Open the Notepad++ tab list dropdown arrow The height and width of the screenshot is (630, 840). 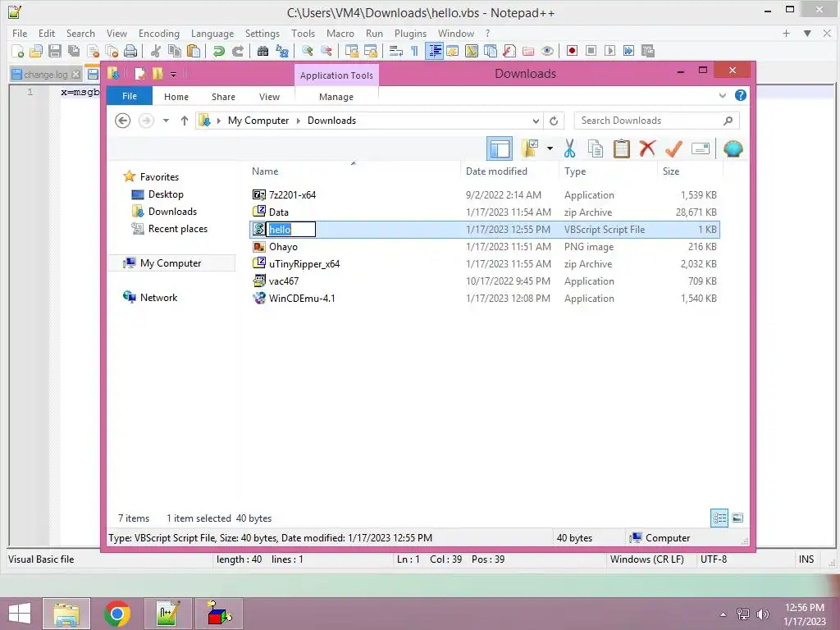(x=807, y=33)
